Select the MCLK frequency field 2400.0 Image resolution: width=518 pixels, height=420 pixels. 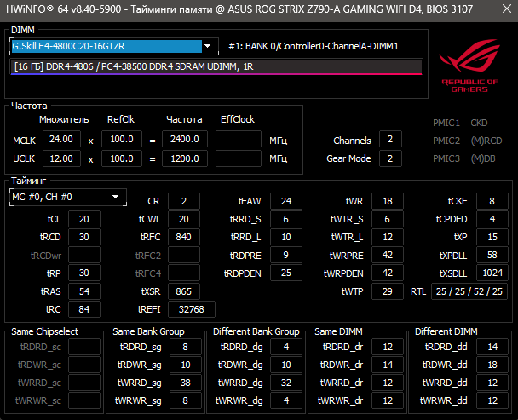click(x=185, y=139)
